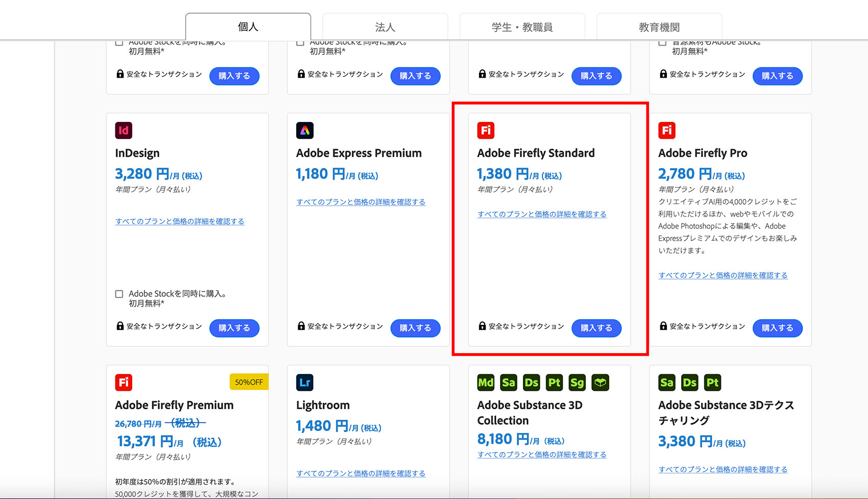868x499 pixels.
Task: Switch to the 学生・教職員 tab
Action: click(522, 27)
